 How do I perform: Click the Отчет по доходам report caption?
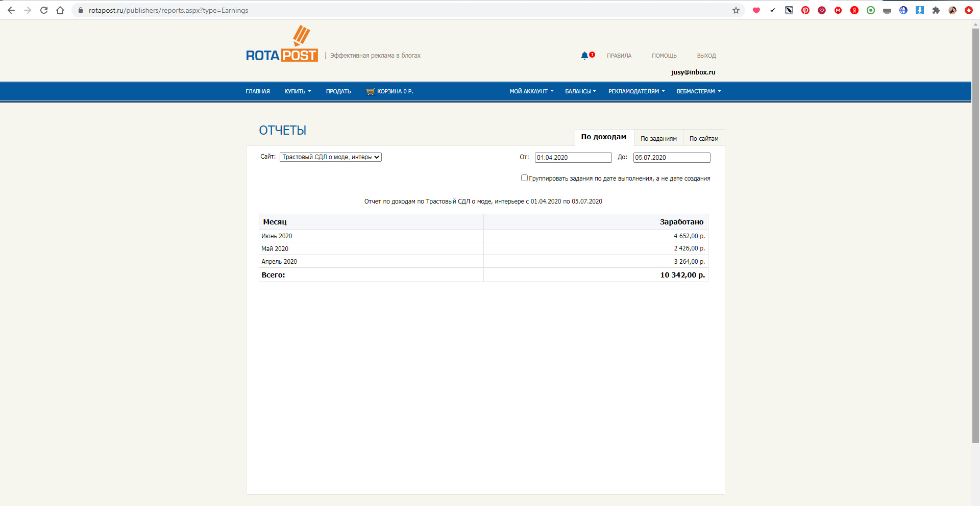(483, 201)
